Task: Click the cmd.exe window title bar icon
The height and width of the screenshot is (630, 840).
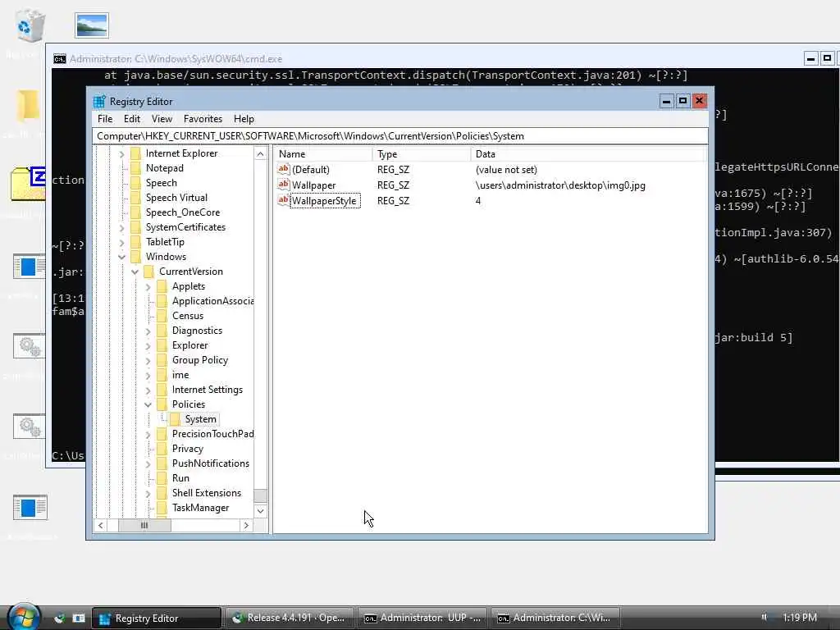Action: tap(59, 58)
